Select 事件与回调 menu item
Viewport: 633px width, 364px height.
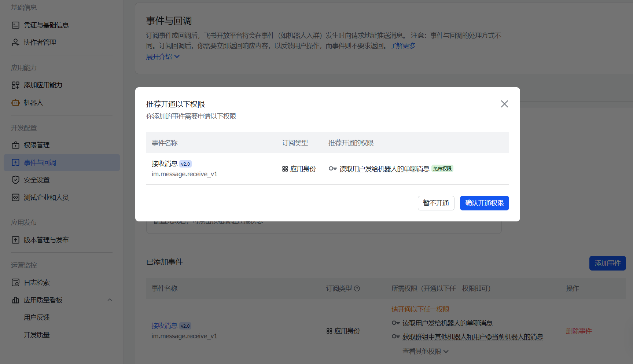pyautogui.click(x=62, y=162)
